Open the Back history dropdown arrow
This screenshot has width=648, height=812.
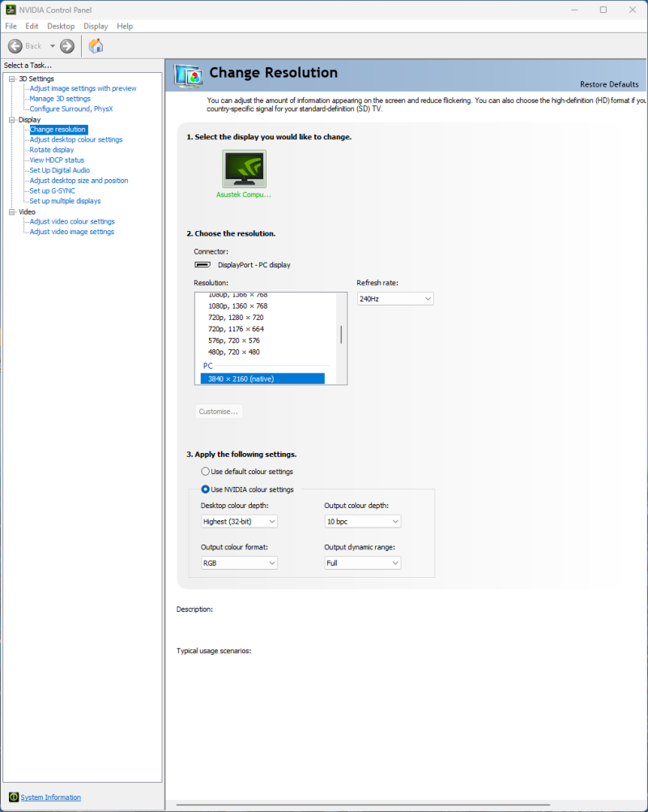click(53, 46)
